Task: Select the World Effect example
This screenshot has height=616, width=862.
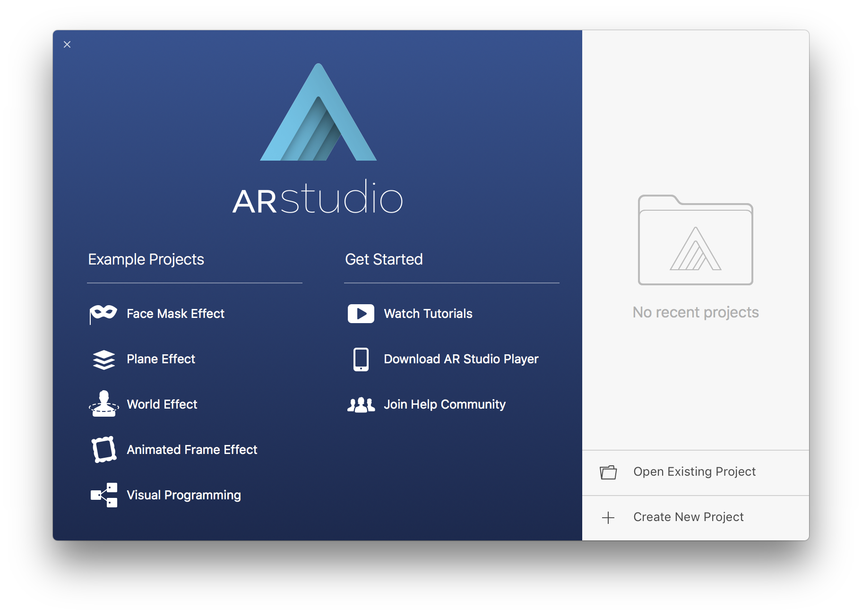Action: tap(162, 404)
